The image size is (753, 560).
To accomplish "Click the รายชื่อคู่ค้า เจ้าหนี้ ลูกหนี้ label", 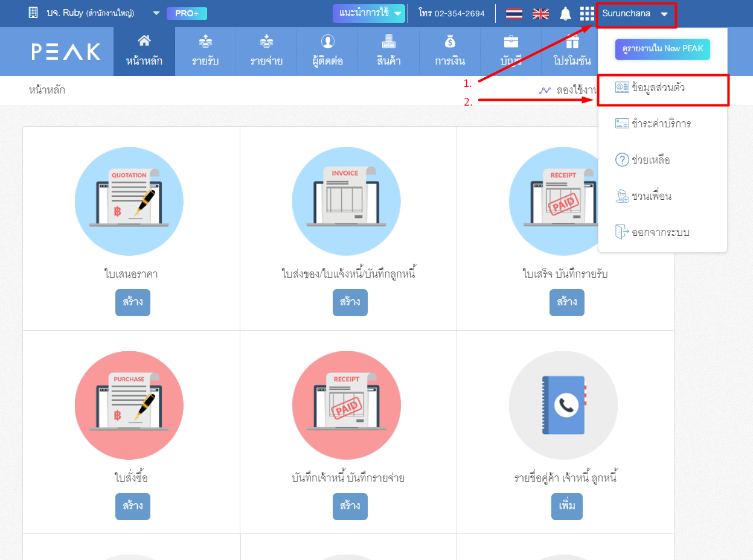I will [x=565, y=478].
